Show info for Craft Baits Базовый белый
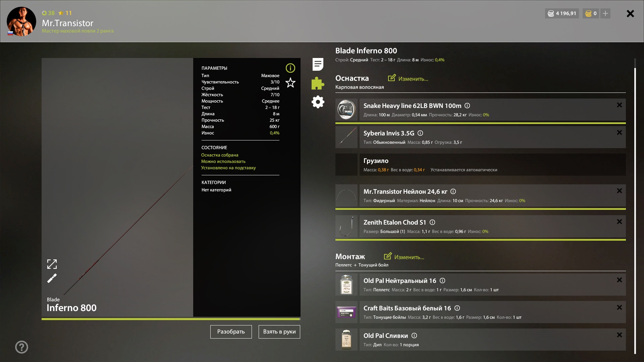The image size is (644, 362). (x=457, y=308)
